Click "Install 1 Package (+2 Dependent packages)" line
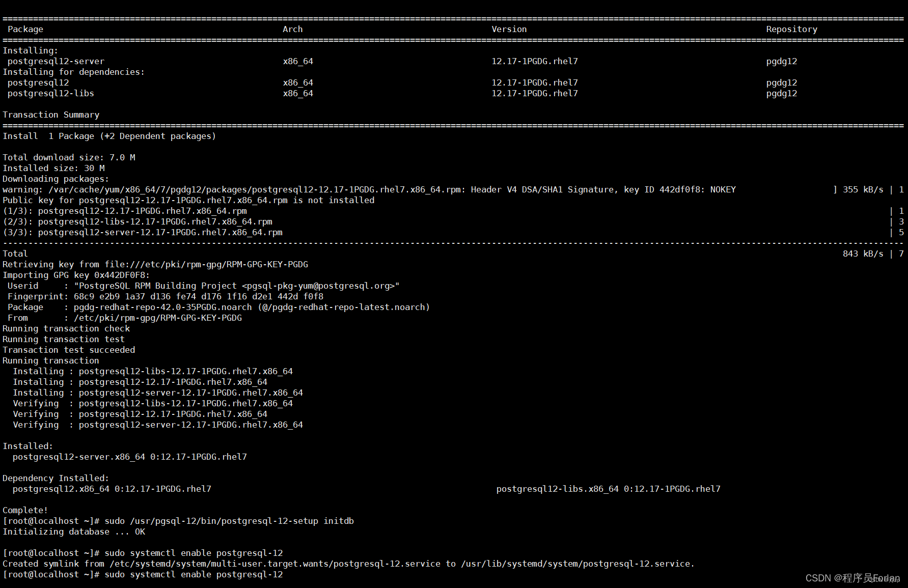 [109, 136]
